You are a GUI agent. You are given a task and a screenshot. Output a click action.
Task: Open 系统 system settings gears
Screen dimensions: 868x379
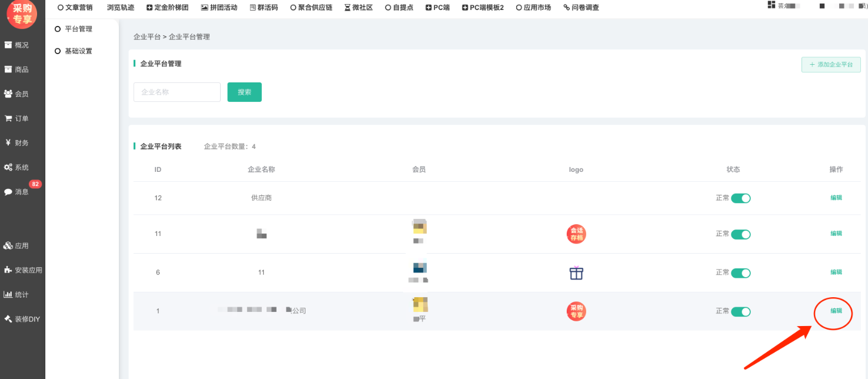(x=18, y=167)
